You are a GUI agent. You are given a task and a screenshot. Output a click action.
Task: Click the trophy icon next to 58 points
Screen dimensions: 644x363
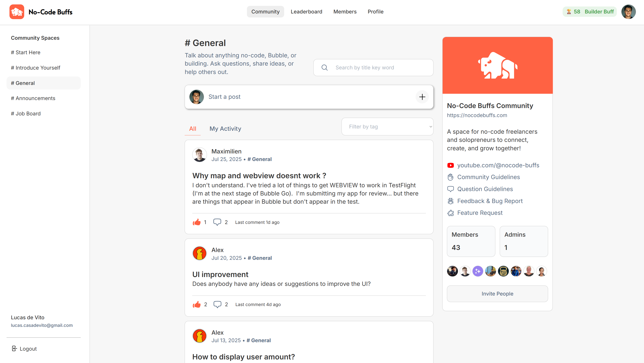click(569, 12)
